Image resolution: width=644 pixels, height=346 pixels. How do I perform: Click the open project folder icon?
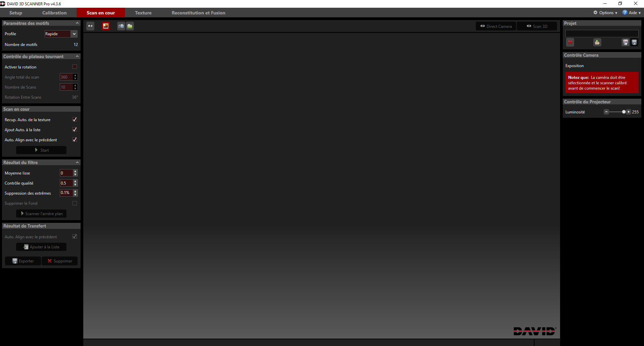[x=597, y=42]
